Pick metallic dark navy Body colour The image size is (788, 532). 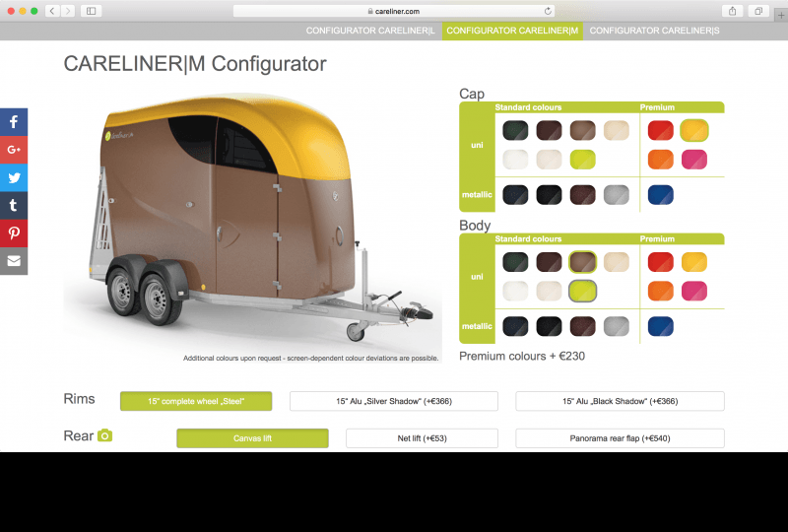pos(515,326)
